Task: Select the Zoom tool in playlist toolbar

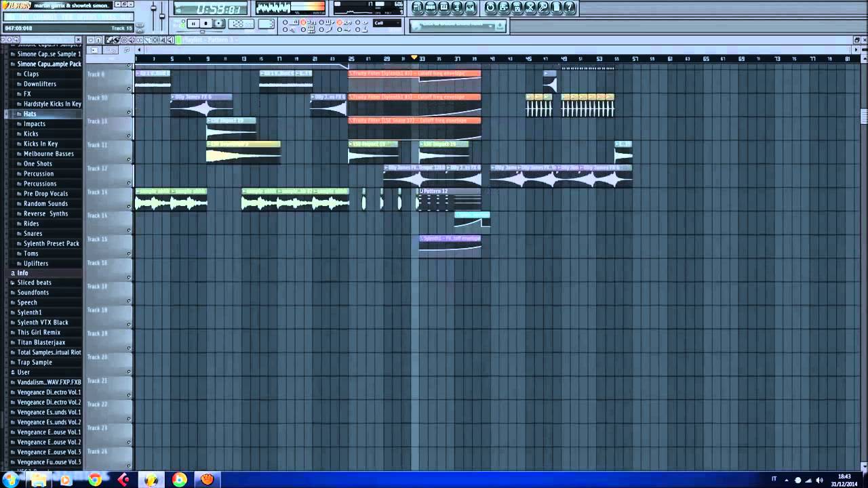Action: click(x=163, y=40)
